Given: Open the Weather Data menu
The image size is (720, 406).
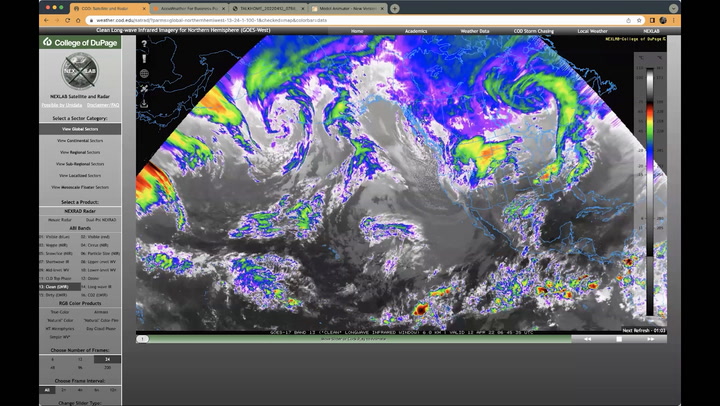Looking at the screenshot, I should 474,31.
